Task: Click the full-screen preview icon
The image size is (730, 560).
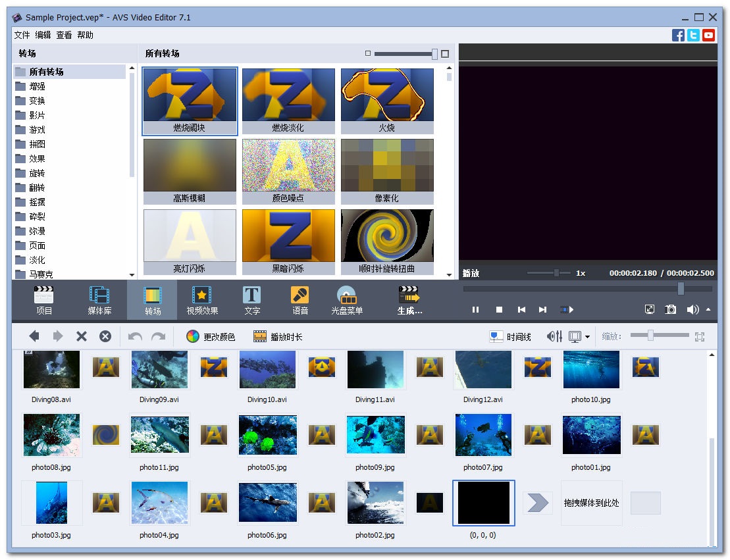Action: 649,309
